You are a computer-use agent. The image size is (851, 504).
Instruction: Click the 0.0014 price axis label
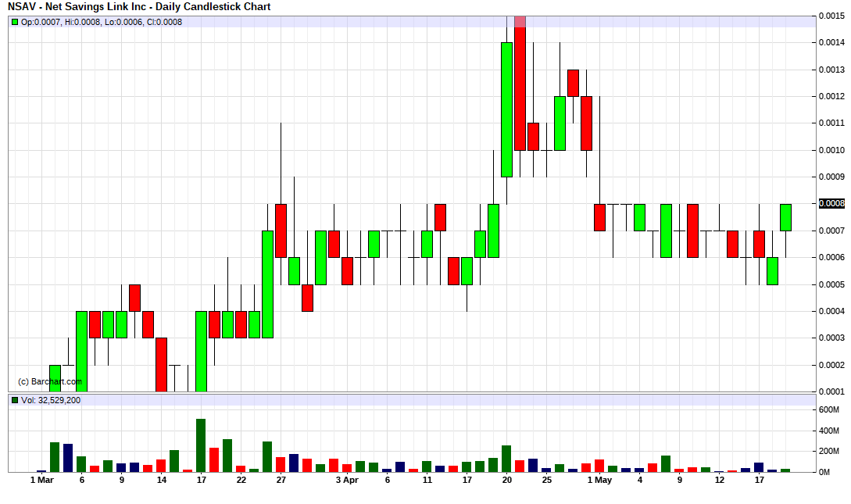(831, 42)
